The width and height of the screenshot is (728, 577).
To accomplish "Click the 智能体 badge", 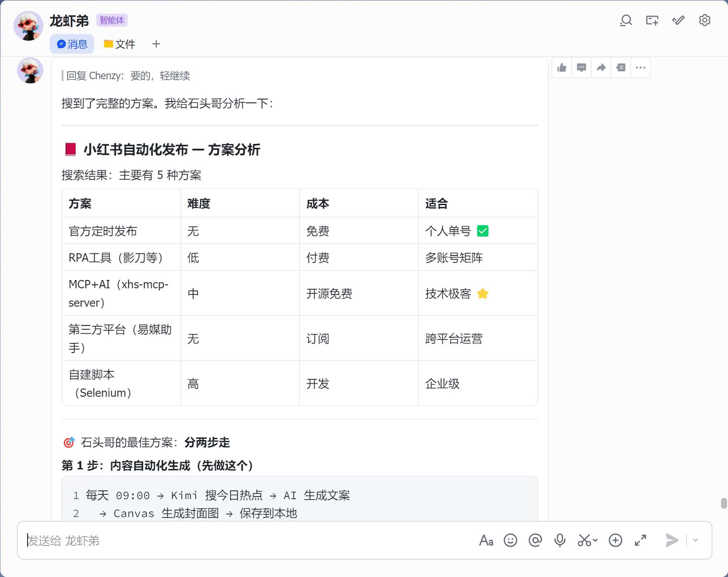I will tap(112, 21).
